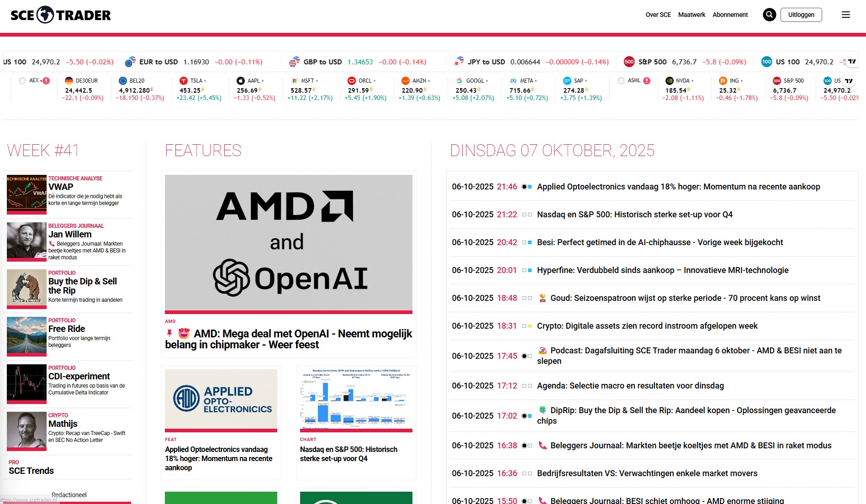Click the search magnifier icon
The width and height of the screenshot is (866, 504).
[x=769, y=15]
